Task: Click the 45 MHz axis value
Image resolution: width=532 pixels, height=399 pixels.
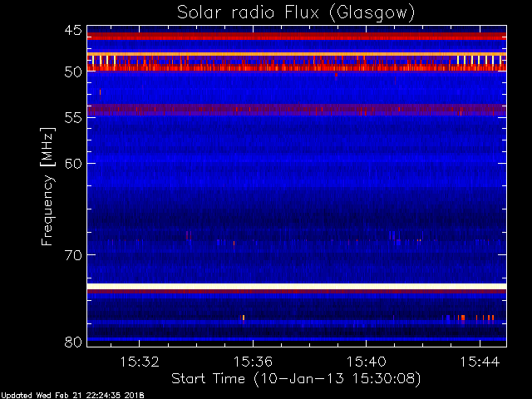Action: tap(73, 30)
